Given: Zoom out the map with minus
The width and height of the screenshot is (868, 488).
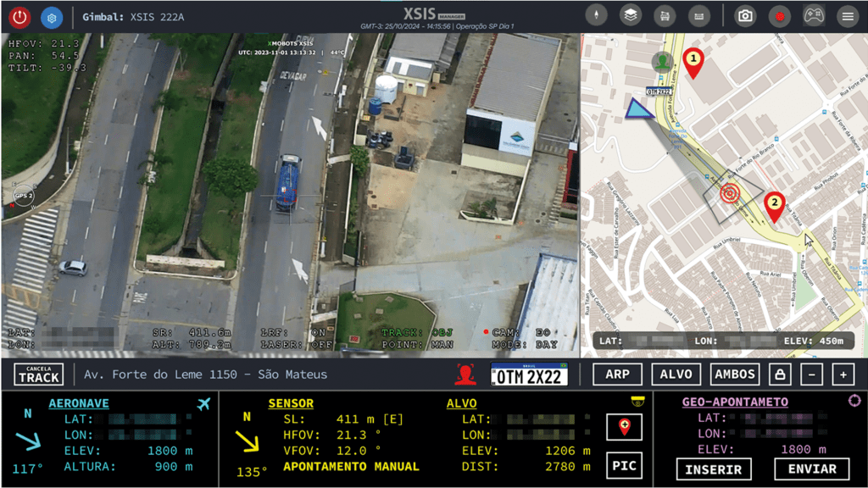Looking at the screenshot, I should 811,374.
